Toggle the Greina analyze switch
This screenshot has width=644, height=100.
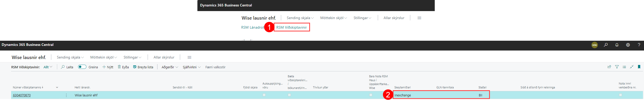click(x=82, y=67)
